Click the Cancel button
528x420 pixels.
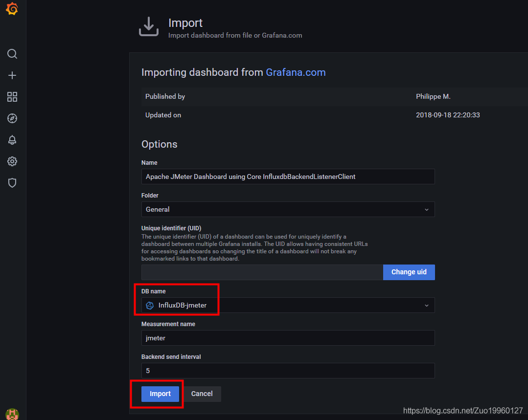click(x=202, y=394)
